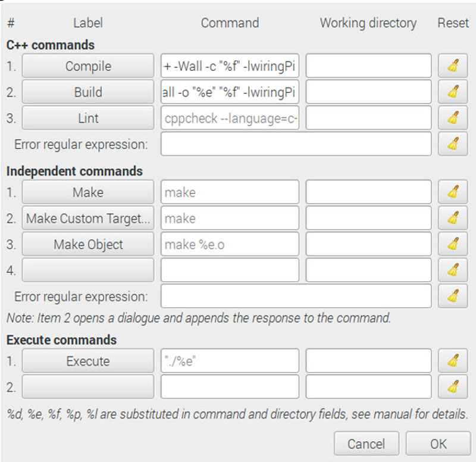Confirm changes with the OK button
Image resolution: width=476 pixels, height=462 pixels.
pos(438,443)
